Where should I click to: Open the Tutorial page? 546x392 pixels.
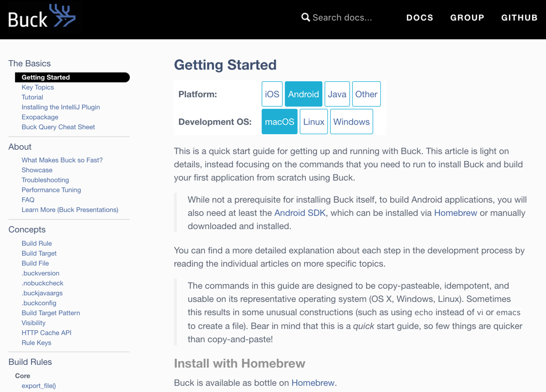pos(33,97)
